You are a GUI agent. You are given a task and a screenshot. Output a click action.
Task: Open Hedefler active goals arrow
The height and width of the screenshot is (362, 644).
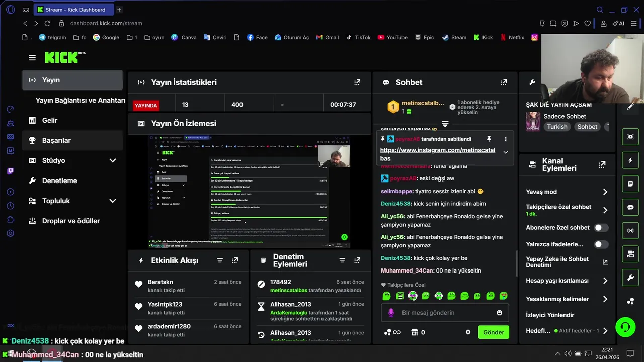pyautogui.click(x=605, y=331)
